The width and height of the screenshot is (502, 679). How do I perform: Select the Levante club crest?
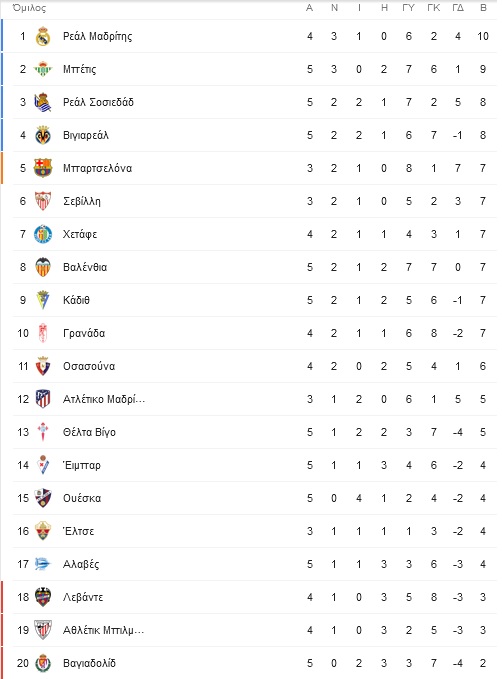43,597
